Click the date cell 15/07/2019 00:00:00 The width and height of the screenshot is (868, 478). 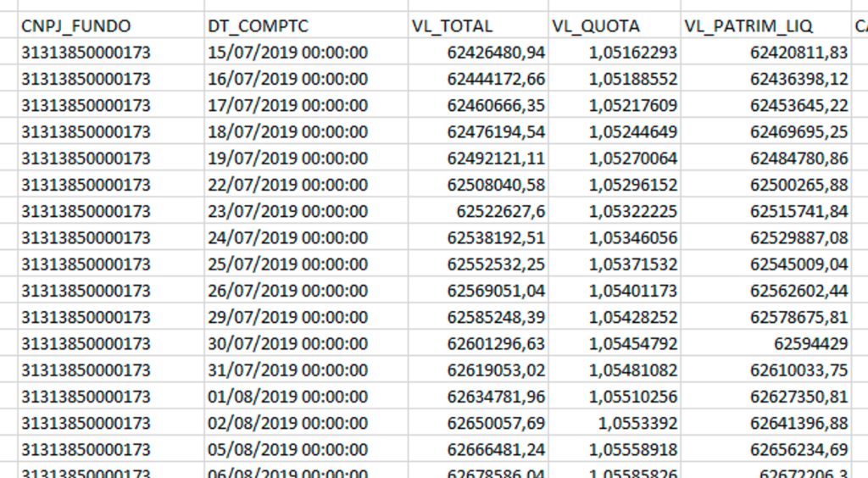[306, 52]
